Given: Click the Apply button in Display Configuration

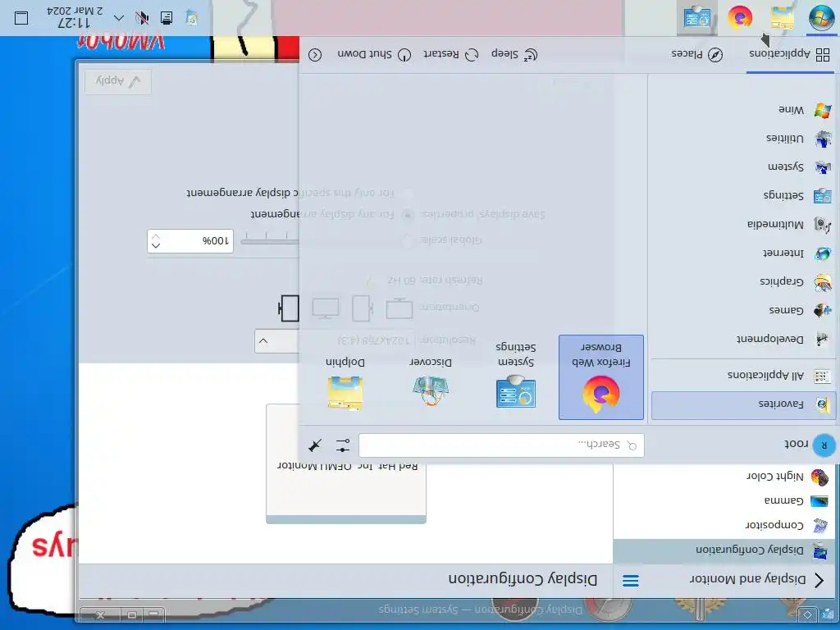Looking at the screenshot, I should click(x=118, y=81).
